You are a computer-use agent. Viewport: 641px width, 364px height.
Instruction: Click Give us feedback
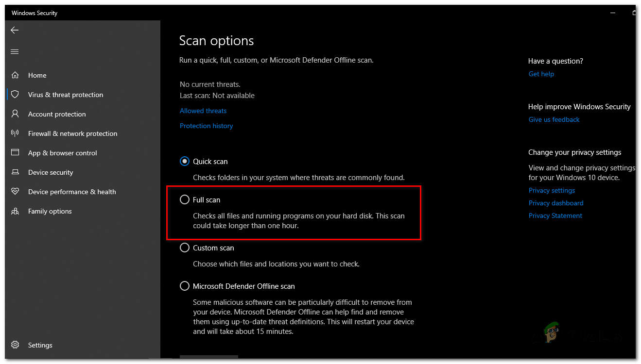(x=554, y=119)
